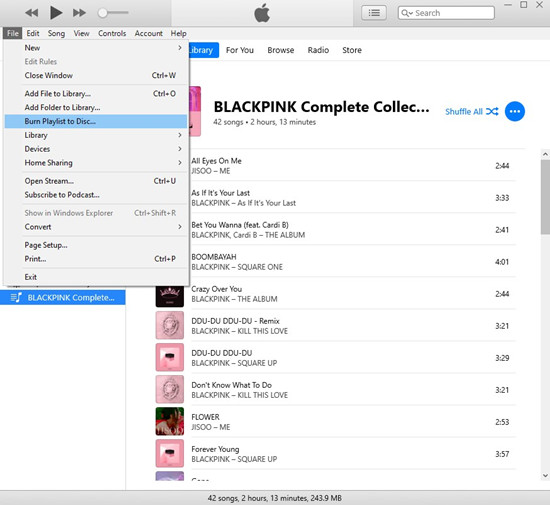This screenshot has width=550, height=505.
Task: Click the fast forward next track button
Action: tap(79, 13)
